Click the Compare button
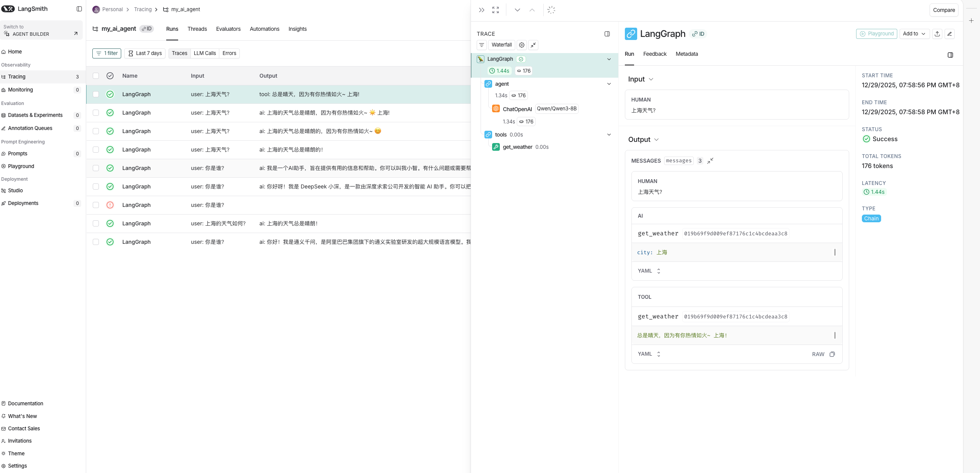980x473 pixels. (943, 10)
